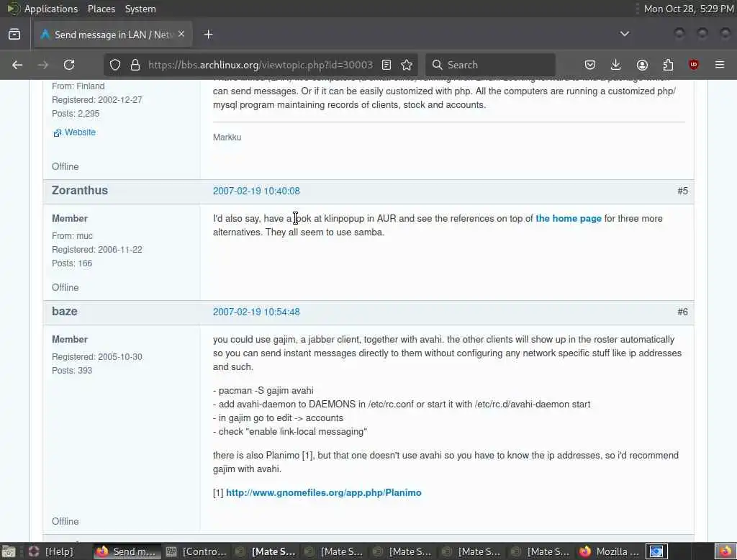Click the Firefox icon in panel tray
Image resolution: width=737 pixels, height=560 pixels.
click(x=725, y=551)
